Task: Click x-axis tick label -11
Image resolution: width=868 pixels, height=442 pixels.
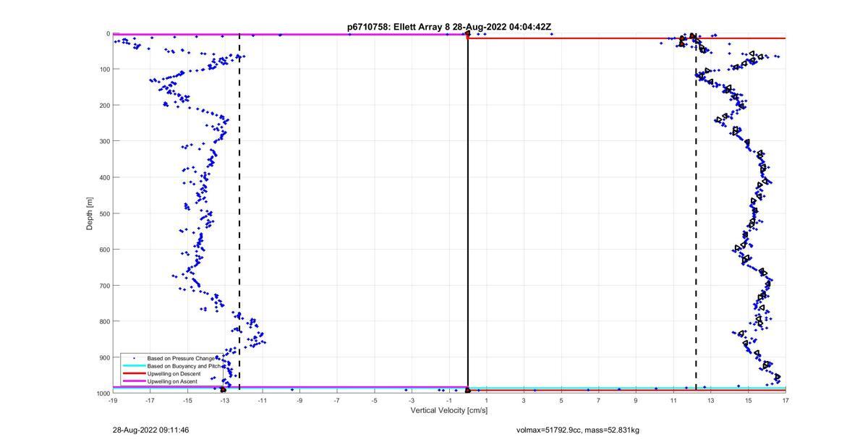Action: point(262,400)
